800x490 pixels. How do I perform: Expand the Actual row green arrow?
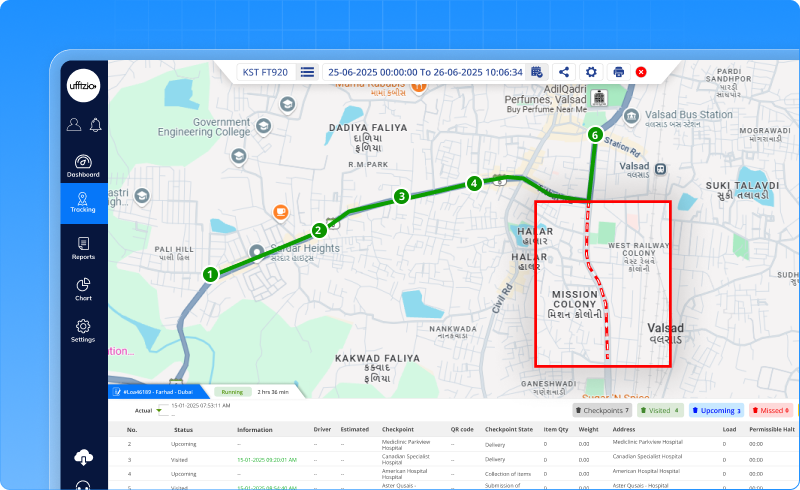158,411
